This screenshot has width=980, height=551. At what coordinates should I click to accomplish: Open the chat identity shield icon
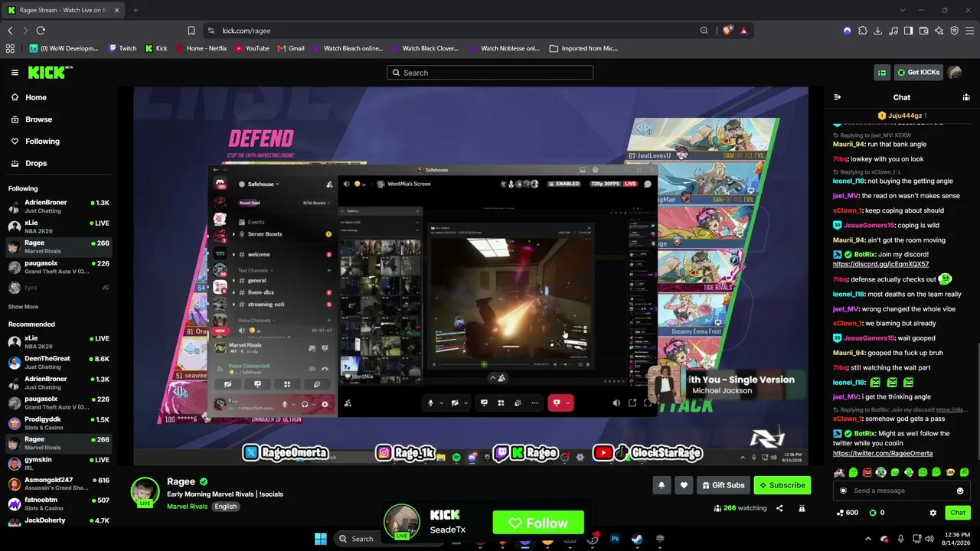pos(843,491)
